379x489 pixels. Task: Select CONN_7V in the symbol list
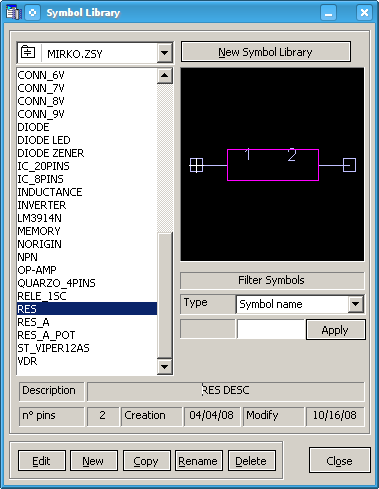(x=87, y=88)
